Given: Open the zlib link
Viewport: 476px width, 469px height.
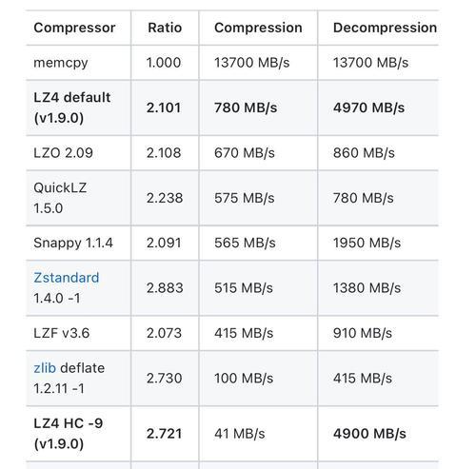Looking at the screenshot, I should (x=45, y=368).
